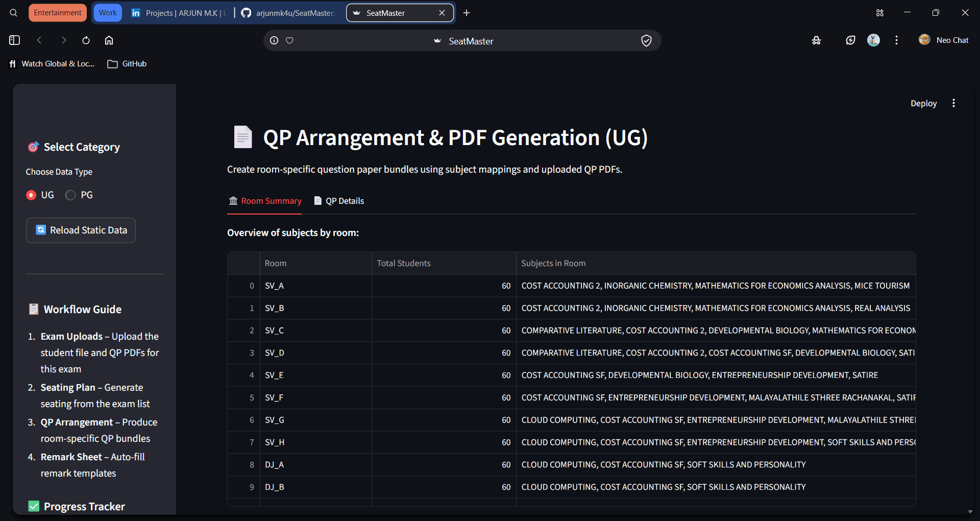Select the DJ_A room cell
This screenshot has width=980, height=521.
[316, 465]
